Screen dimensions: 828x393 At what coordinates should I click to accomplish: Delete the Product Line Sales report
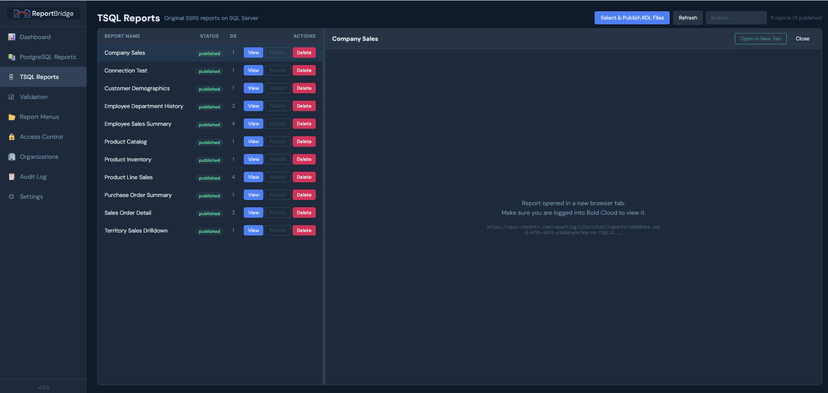pos(304,177)
